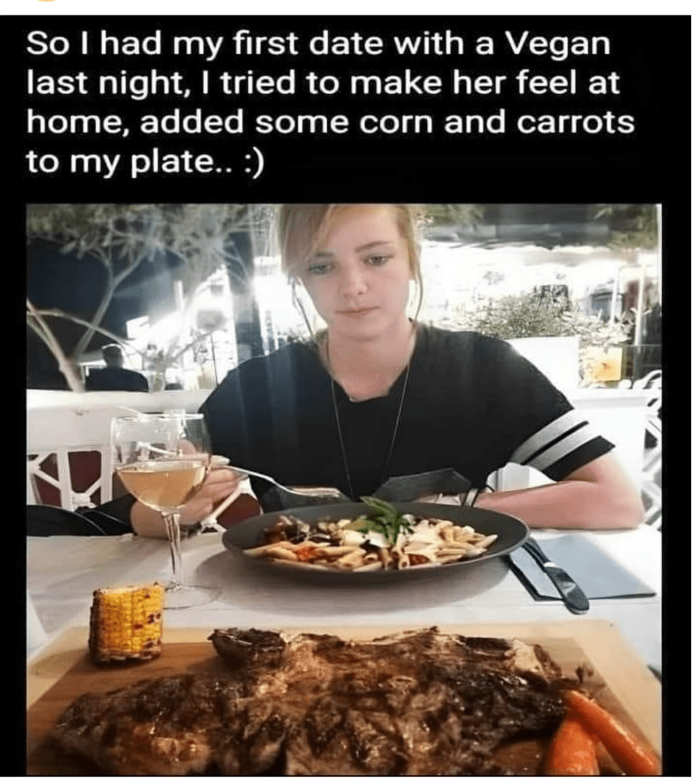Click the meme caption text block

(x=330, y=102)
